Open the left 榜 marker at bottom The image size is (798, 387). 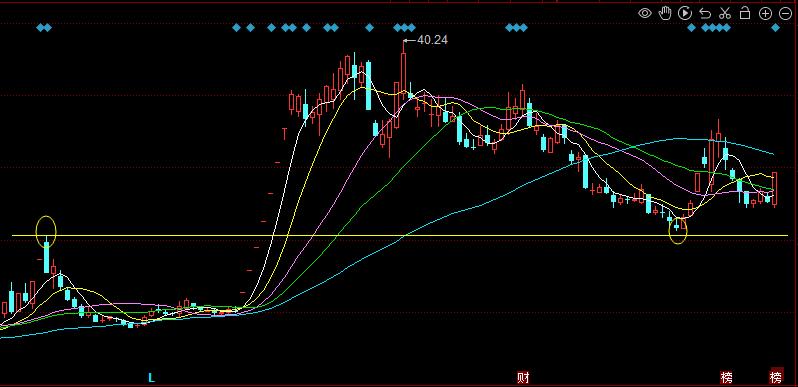tap(727, 377)
